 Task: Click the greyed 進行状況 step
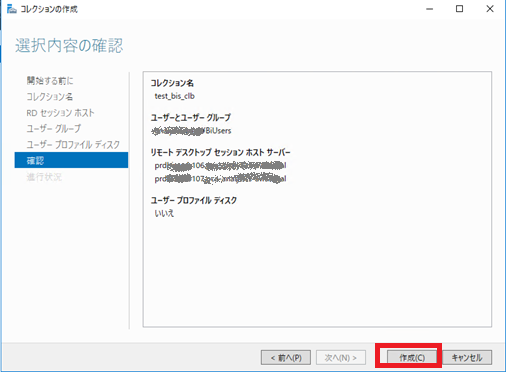point(44,177)
